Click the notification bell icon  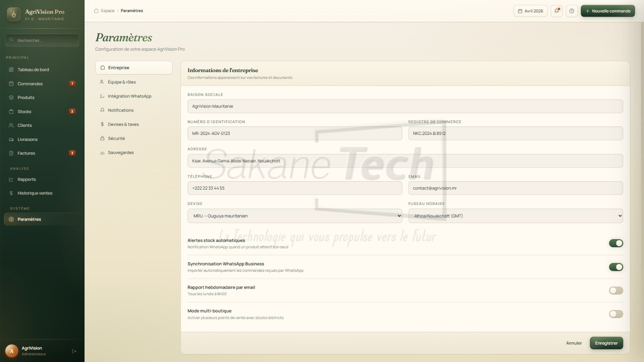pyautogui.click(x=557, y=11)
